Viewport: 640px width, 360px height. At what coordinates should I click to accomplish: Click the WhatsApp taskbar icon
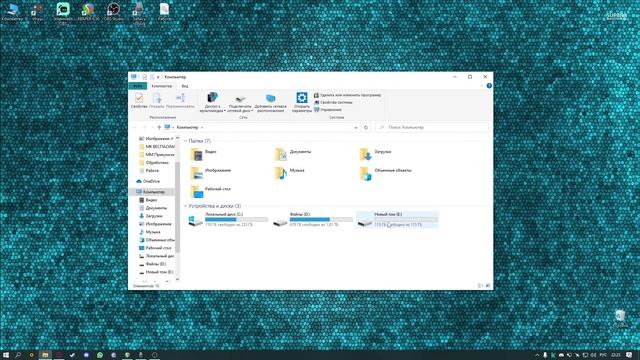[100, 355]
